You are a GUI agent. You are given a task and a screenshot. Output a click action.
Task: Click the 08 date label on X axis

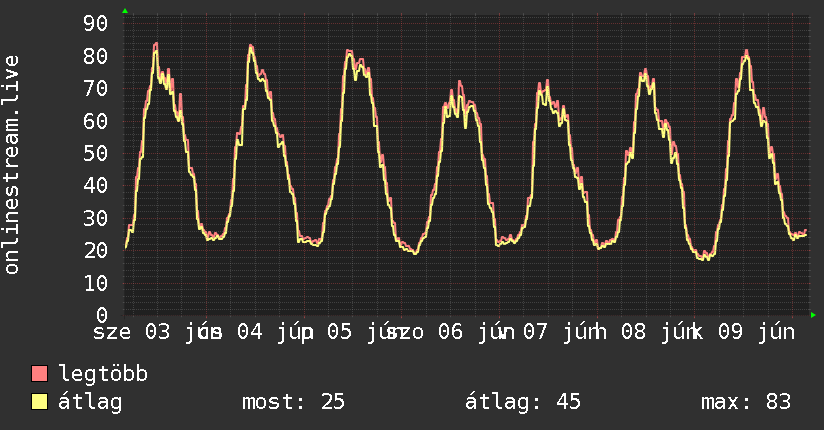click(633, 332)
